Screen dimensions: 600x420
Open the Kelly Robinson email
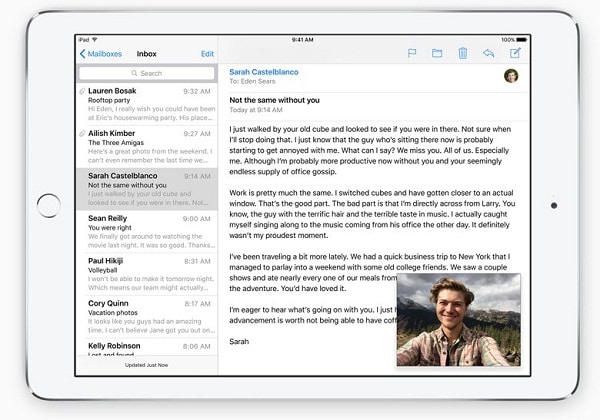(x=147, y=347)
